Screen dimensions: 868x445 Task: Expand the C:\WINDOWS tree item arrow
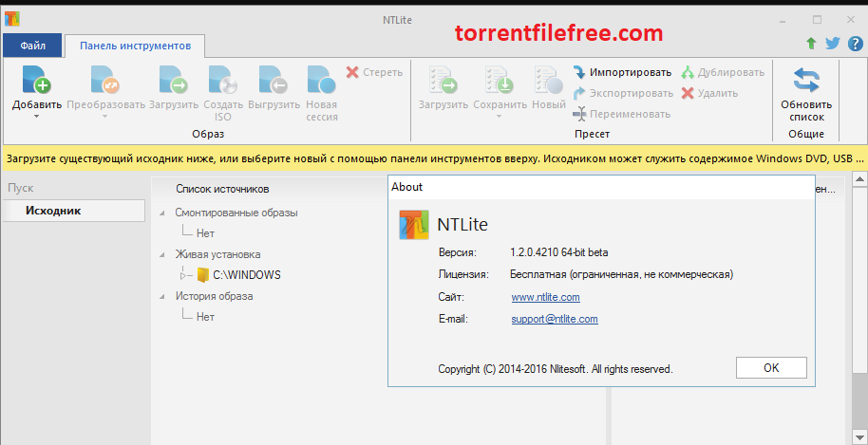click(x=185, y=275)
